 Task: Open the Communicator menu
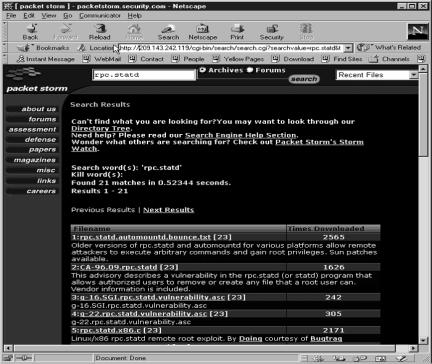coord(100,16)
